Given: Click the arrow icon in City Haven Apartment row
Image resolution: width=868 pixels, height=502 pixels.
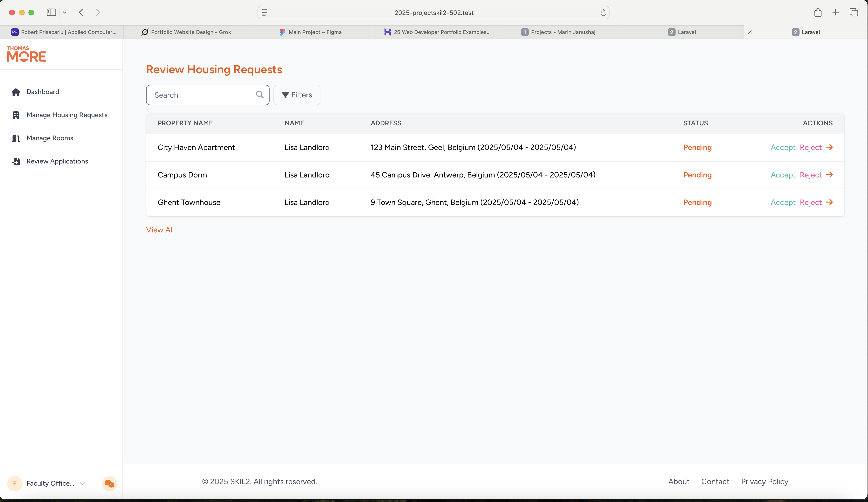Looking at the screenshot, I should pos(829,147).
